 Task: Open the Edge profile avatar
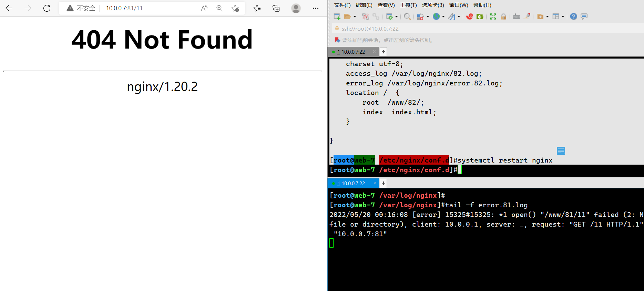tap(296, 8)
